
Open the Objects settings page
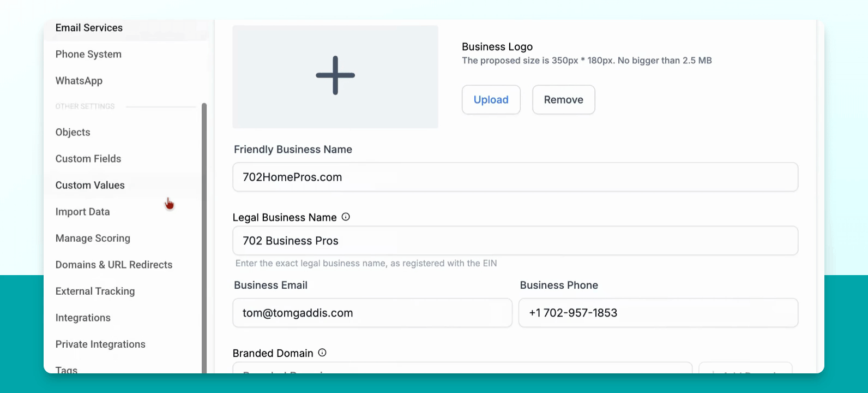73,132
